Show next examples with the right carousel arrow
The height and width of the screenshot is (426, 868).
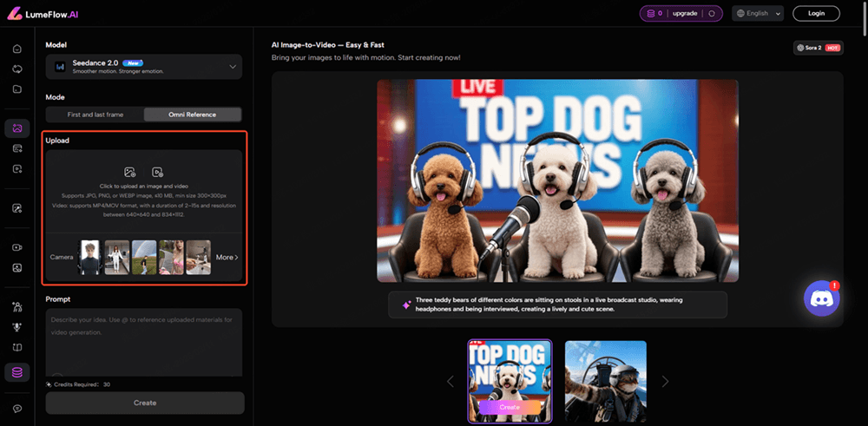tap(665, 381)
